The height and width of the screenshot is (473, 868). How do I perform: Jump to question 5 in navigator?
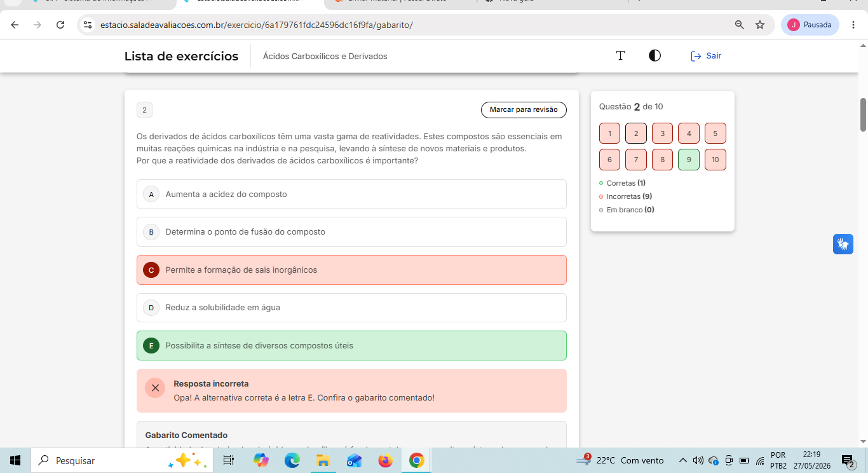715,134
